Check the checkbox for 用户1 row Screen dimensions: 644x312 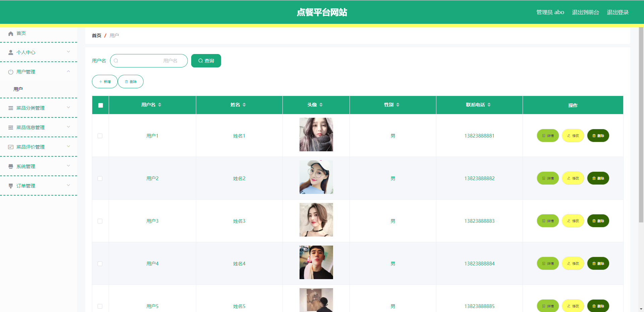point(100,136)
